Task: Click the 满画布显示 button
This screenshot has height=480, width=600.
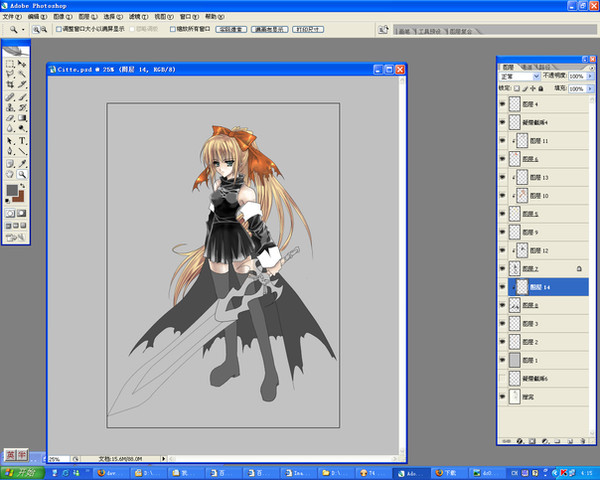Action: (269, 29)
